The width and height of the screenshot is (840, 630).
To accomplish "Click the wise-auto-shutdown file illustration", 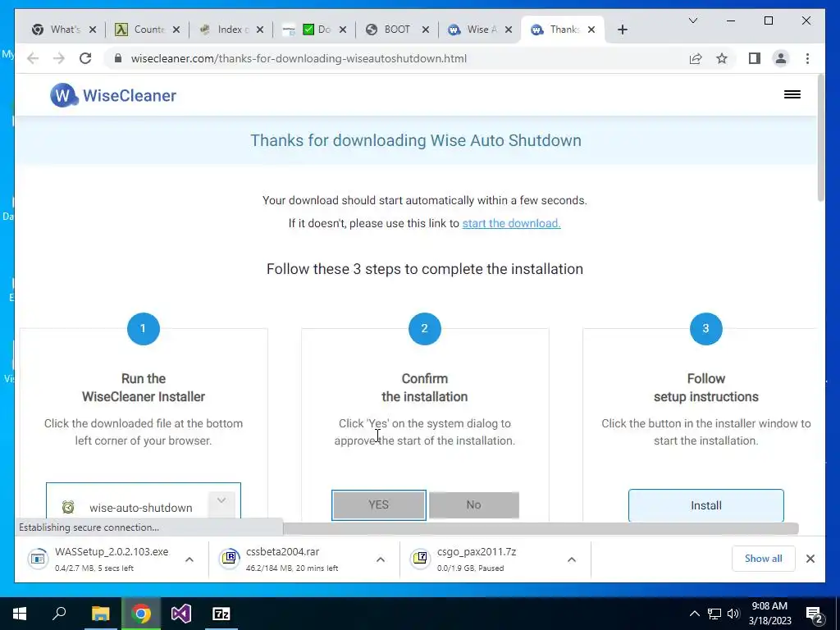I will tap(143, 501).
